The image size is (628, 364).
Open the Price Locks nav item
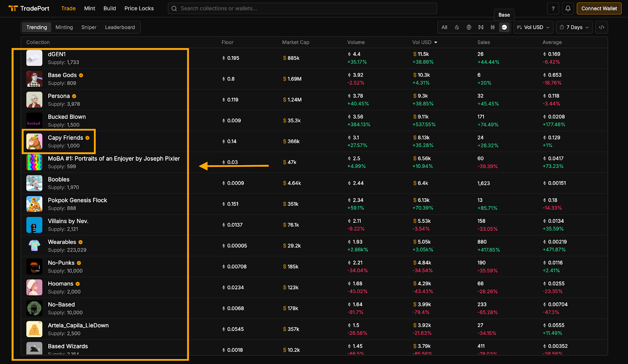point(139,8)
